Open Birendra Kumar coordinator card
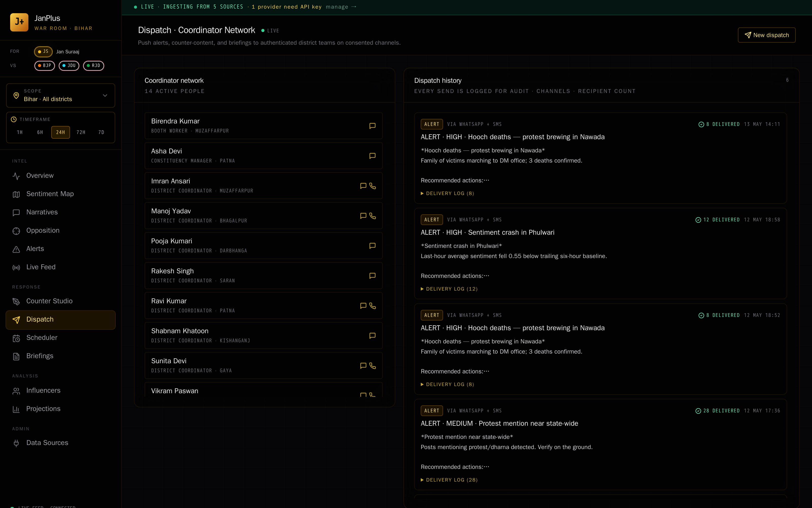Screen dimensions: 812x508 (263, 126)
